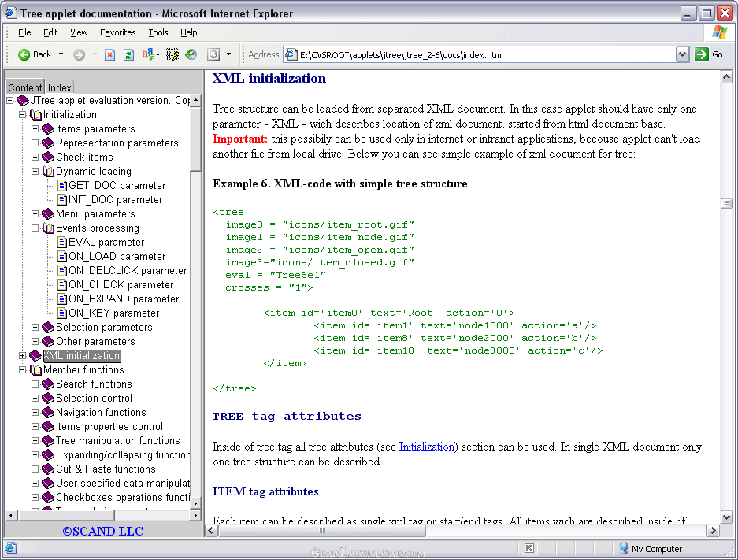Open the Back button history dropdown
738x560 pixels.
(61, 54)
